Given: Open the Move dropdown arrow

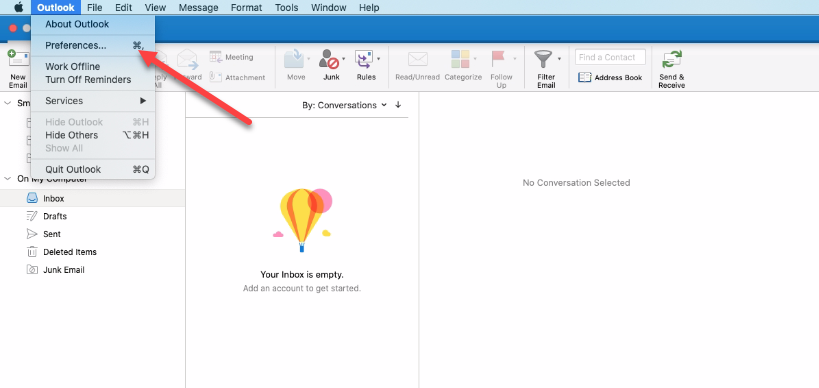Looking at the screenshot, I should coord(309,58).
